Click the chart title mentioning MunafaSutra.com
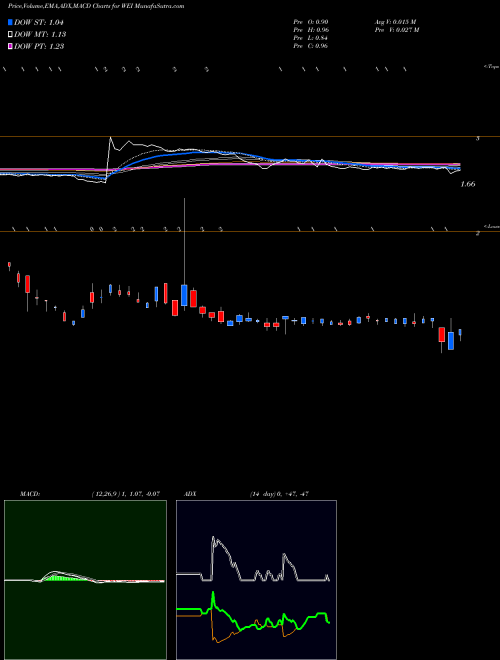The height and width of the screenshot is (660, 500). (96, 6)
